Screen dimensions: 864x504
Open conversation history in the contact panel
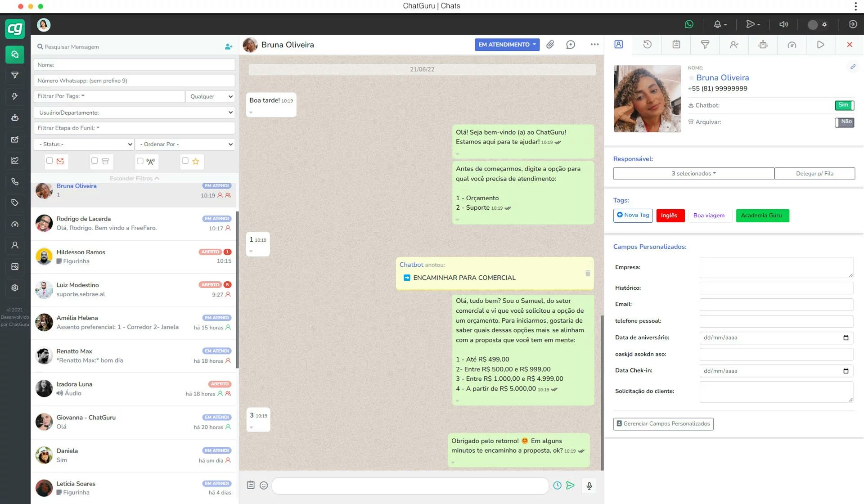pyautogui.click(x=647, y=45)
